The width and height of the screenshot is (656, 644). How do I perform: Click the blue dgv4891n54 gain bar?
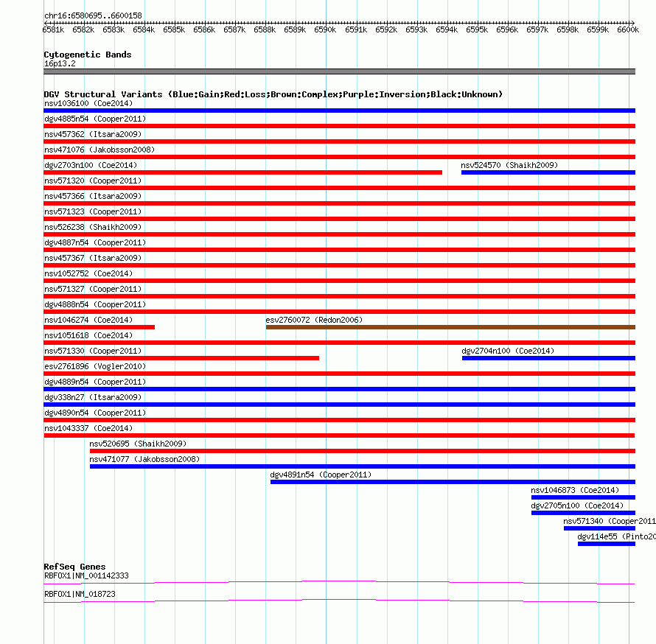pos(453,482)
